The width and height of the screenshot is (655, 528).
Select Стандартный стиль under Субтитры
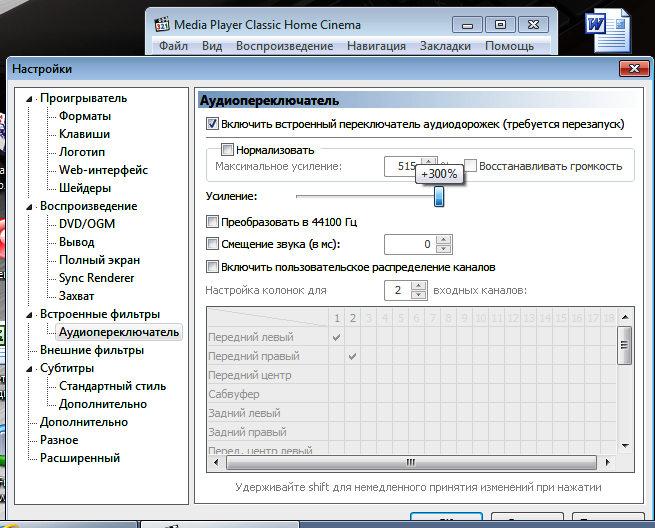112,386
